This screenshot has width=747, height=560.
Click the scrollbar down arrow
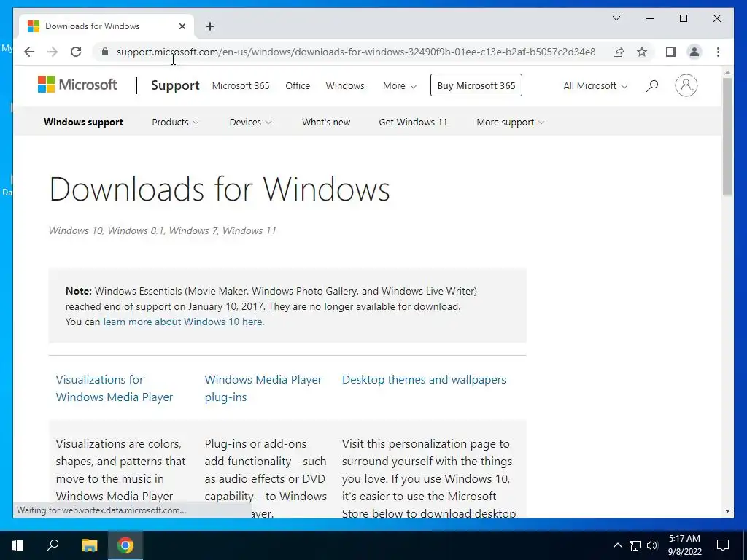click(x=727, y=511)
